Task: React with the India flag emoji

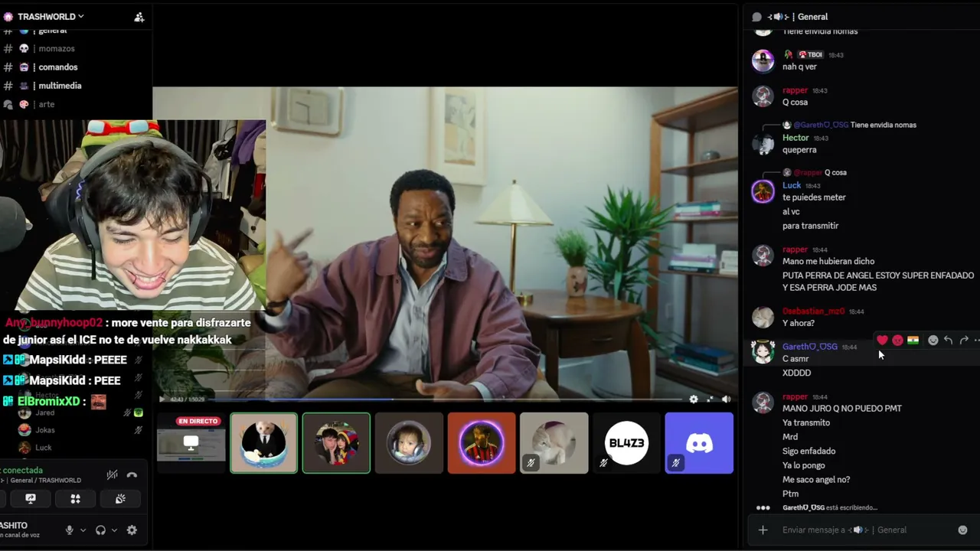Action: point(913,341)
